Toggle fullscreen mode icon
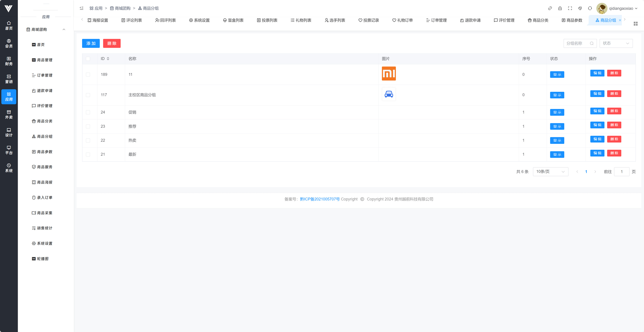644x332 pixels. click(570, 8)
